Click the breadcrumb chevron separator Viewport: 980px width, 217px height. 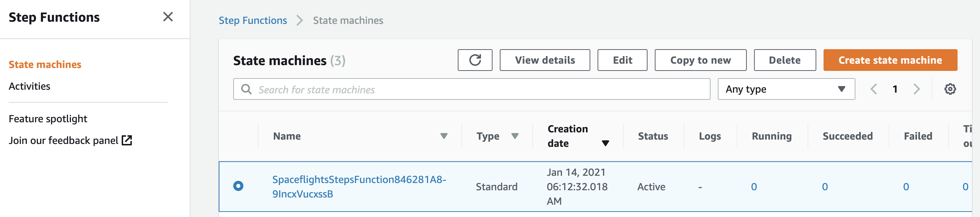[x=300, y=20]
